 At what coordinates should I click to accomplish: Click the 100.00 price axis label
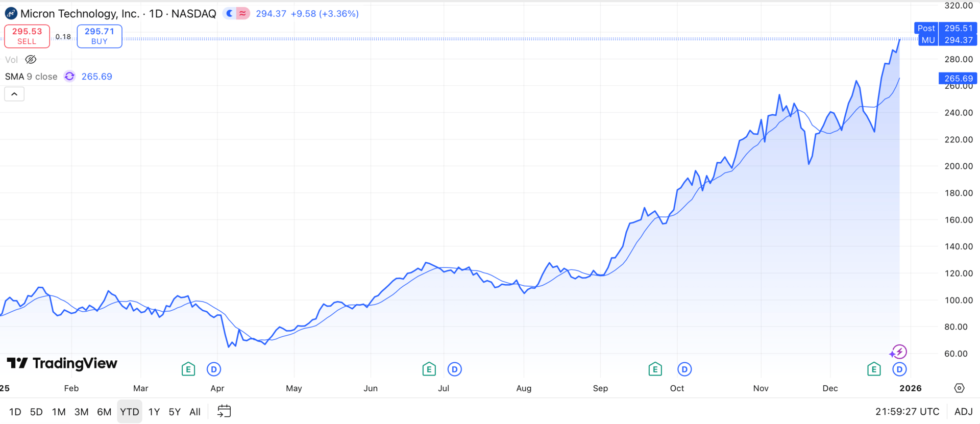[959, 300]
